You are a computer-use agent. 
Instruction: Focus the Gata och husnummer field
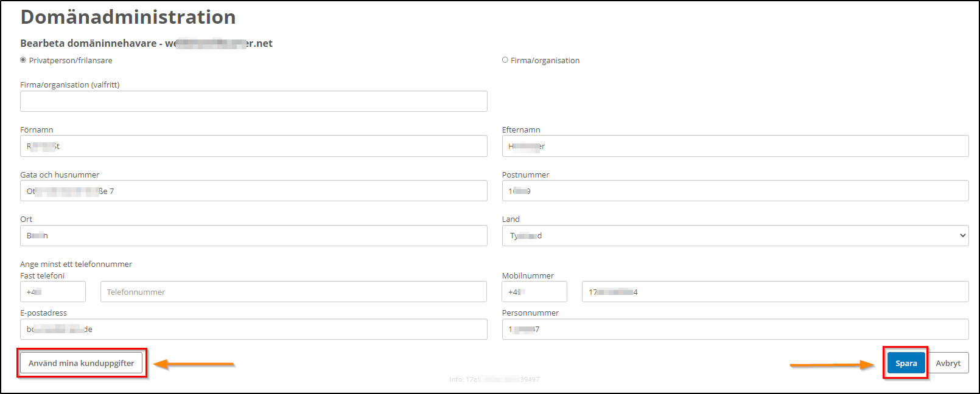pos(253,191)
